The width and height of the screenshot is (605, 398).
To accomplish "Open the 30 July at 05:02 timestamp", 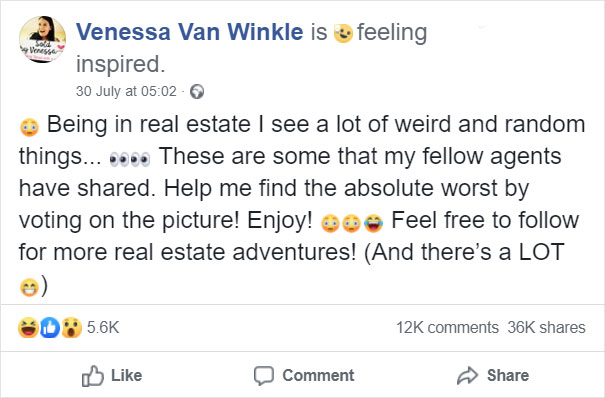I will tap(126, 91).
